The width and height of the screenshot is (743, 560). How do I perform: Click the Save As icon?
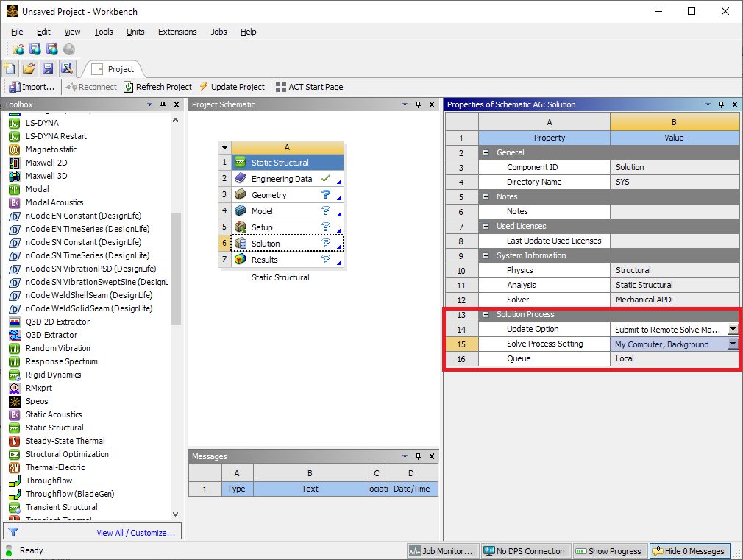(66, 68)
